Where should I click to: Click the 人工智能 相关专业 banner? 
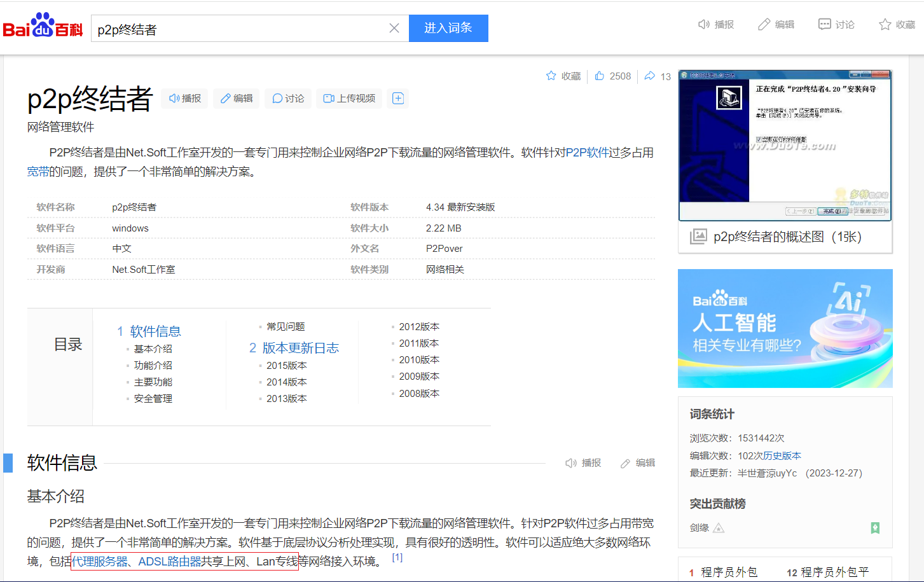coord(785,328)
